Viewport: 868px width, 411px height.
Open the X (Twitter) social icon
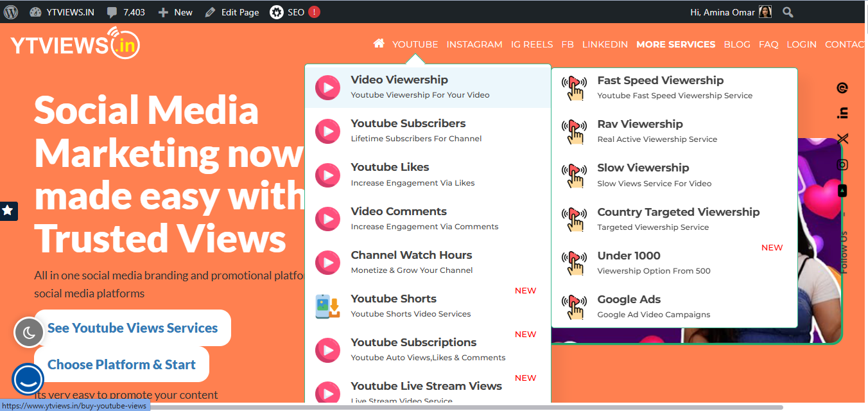[x=842, y=139]
